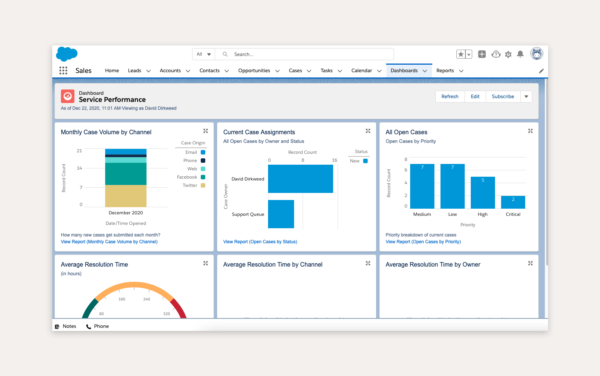
Task: Expand the Average Resolution Time gauge widget
Action: coord(205,264)
